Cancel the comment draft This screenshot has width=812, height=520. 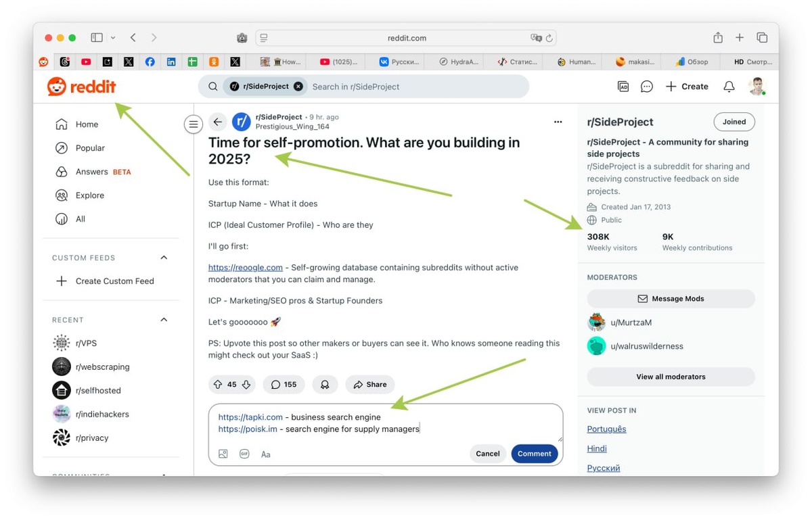[x=487, y=454]
